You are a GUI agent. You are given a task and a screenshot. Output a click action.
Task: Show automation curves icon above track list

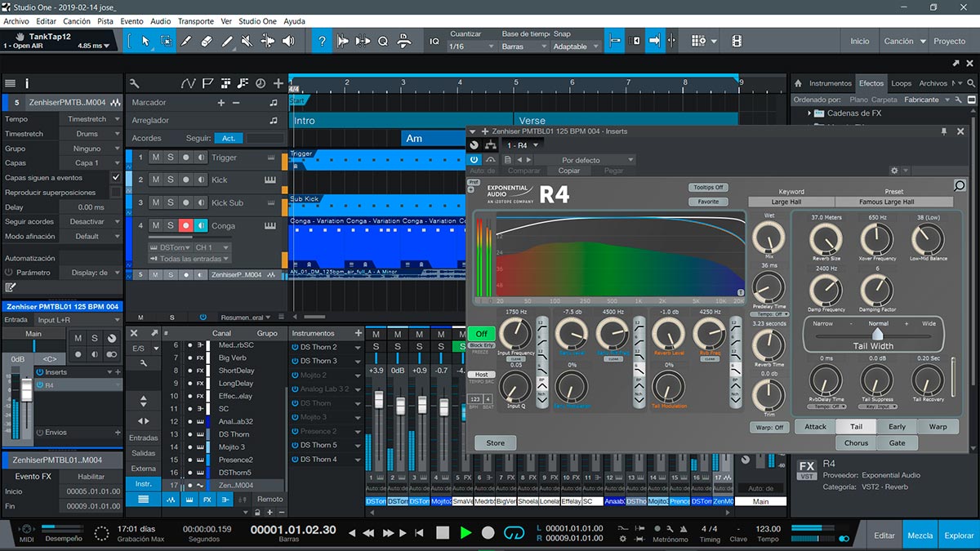point(189,83)
